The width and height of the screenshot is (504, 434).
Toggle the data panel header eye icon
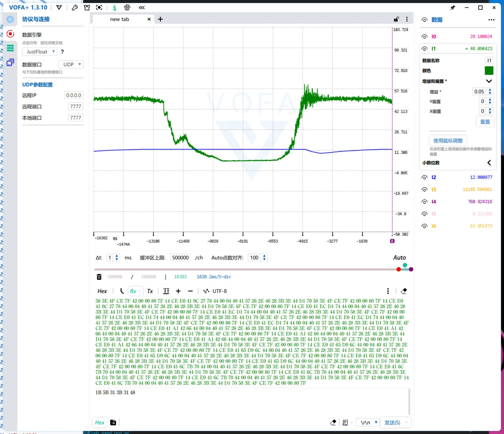(x=424, y=20)
